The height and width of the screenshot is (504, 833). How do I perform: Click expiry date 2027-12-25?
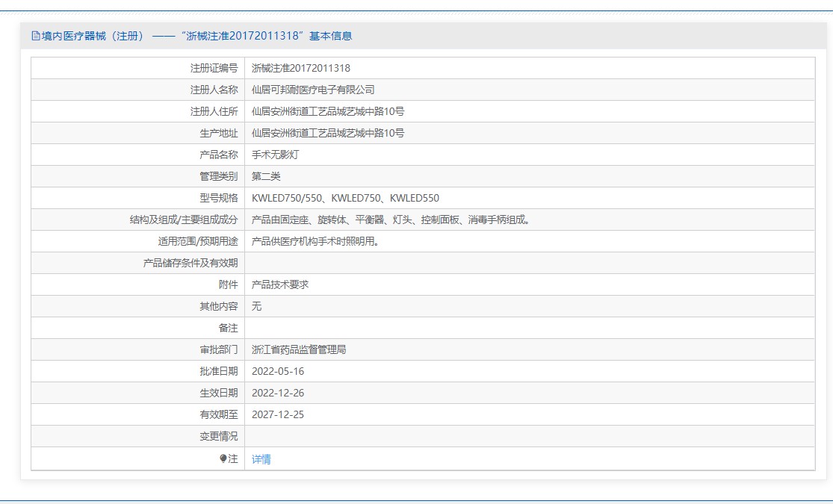click(x=278, y=415)
